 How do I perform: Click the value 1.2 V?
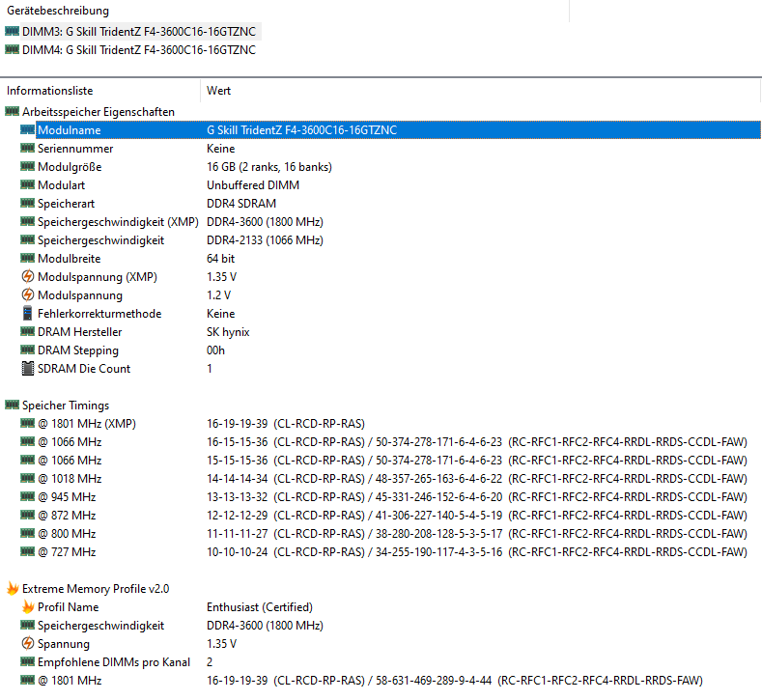point(218,295)
